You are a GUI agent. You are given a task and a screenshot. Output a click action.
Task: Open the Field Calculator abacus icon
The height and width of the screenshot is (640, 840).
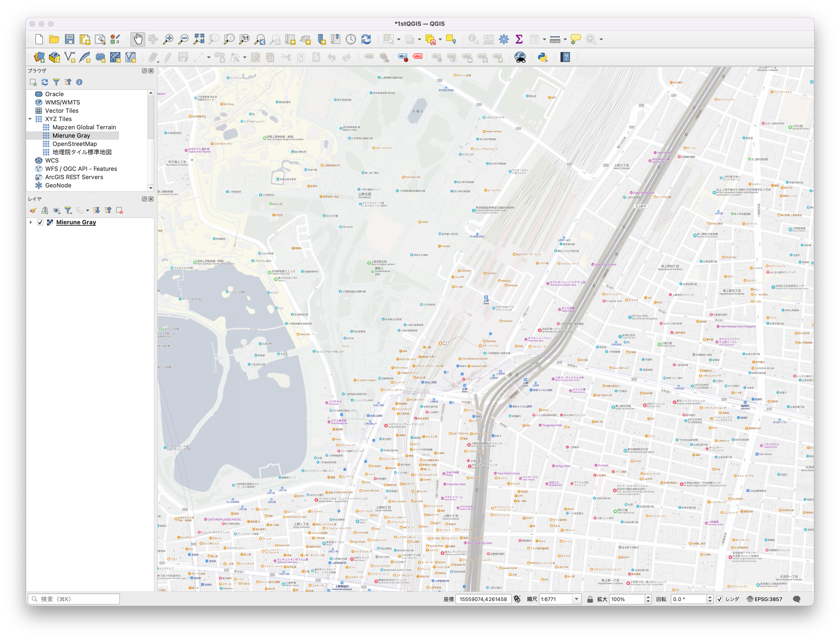pyautogui.click(x=488, y=39)
